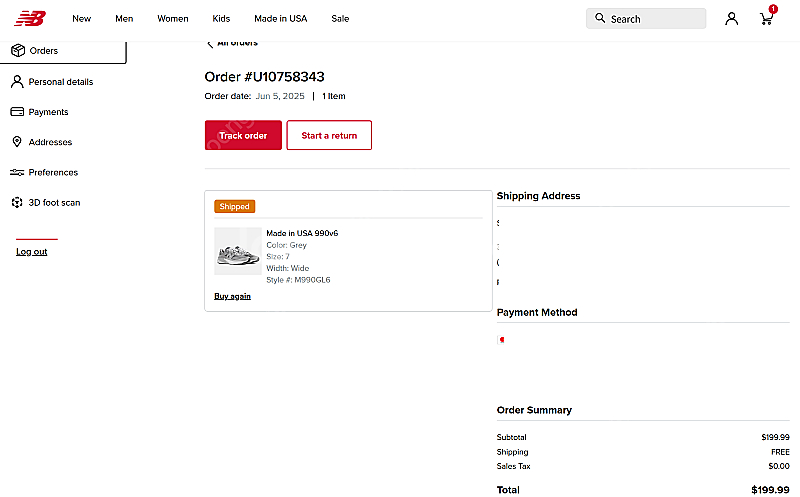Open the New menu
This screenshot has width=800, height=497.
pyautogui.click(x=82, y=19)
